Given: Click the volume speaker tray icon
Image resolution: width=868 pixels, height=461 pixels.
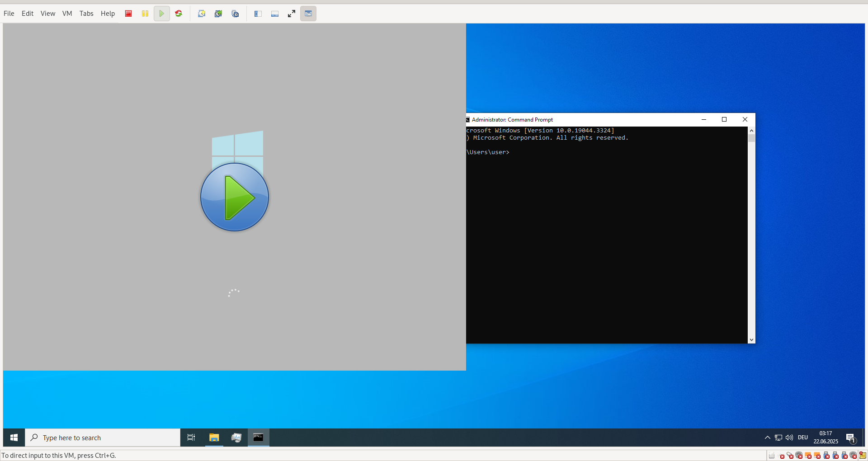Looking at the screenshot, I should click(x=789, y=437).
